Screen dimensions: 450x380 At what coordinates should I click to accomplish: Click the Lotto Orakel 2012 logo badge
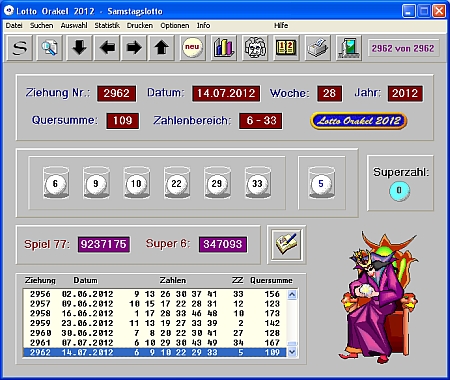(358, 121)
